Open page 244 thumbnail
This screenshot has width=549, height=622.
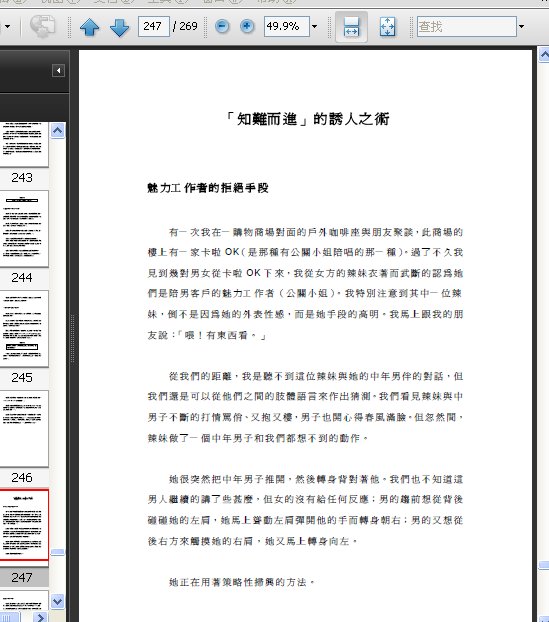coord(24,228)
